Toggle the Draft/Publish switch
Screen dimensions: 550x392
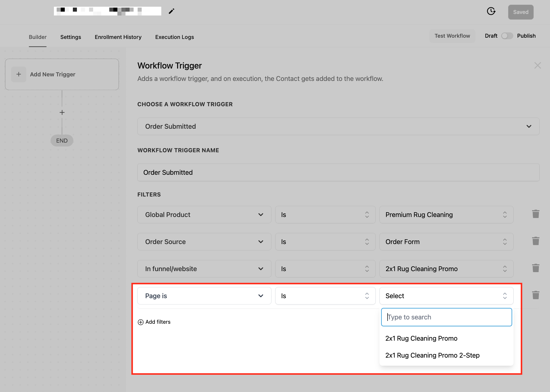tap(507, 36)
